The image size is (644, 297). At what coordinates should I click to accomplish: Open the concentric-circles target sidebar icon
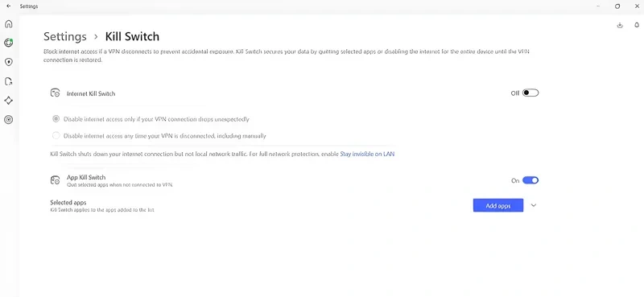tap(8, 120)
